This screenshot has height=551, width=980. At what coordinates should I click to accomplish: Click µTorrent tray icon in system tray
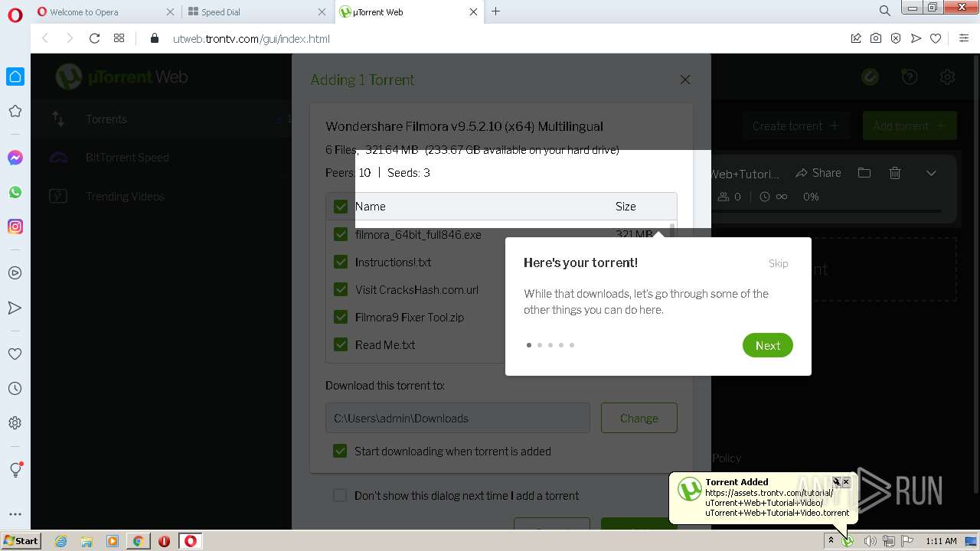[848, 541]
